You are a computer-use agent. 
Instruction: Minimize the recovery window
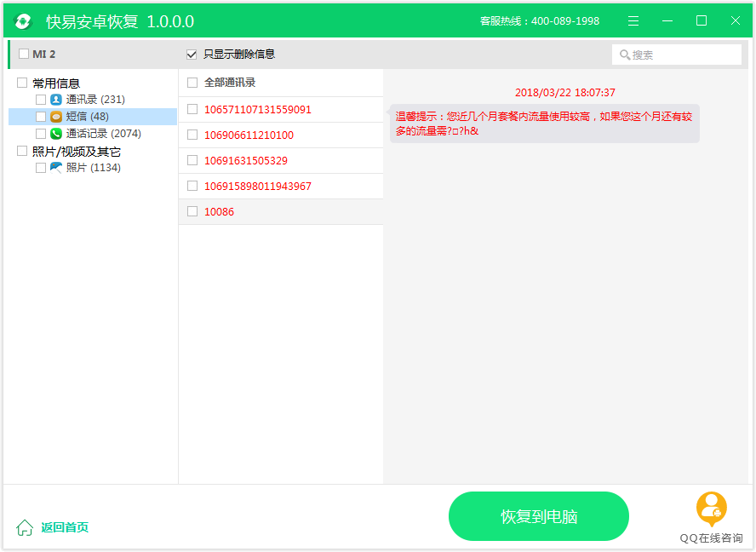pos(667,20)
